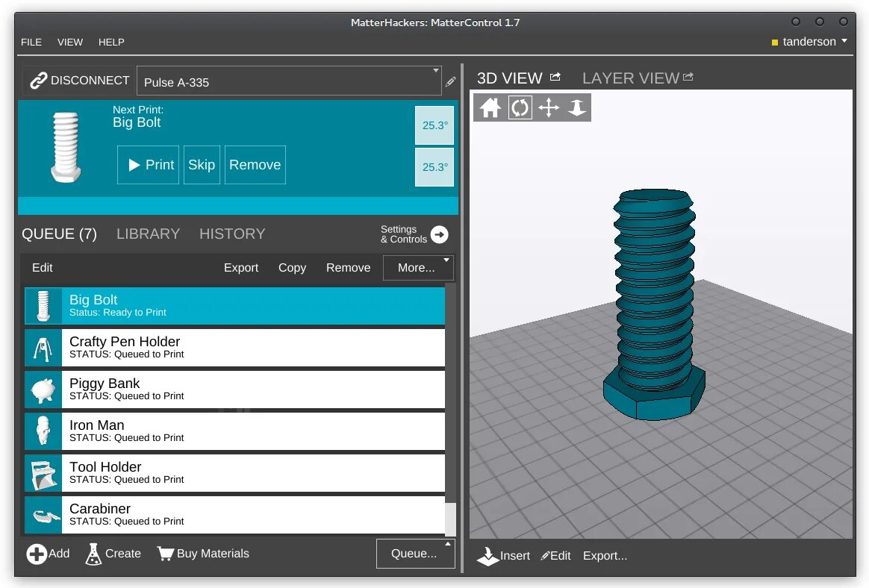Viewport: 869px width, 588px height.
Task: Select the Tool Holder queue item
Action: point(235,473)
